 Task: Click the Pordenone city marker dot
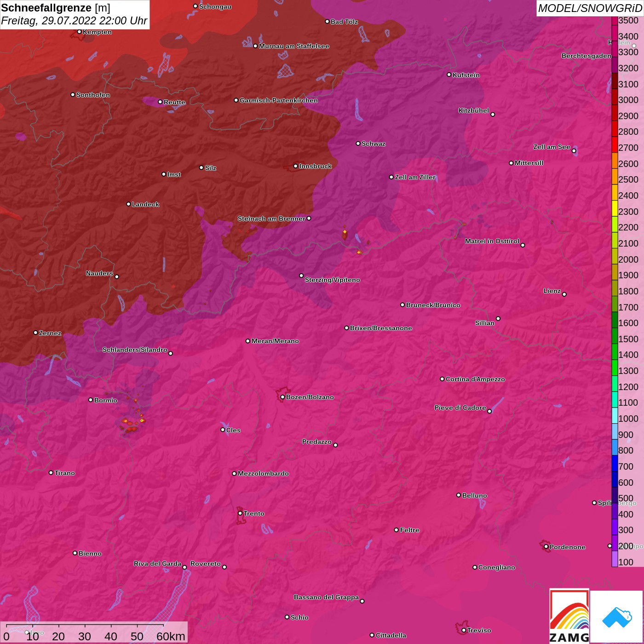point(546,547)
